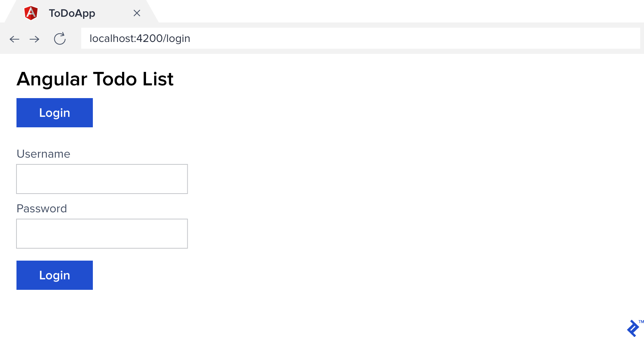
Task: Click inside the browser address bar
Action: [x=300, y=38]
